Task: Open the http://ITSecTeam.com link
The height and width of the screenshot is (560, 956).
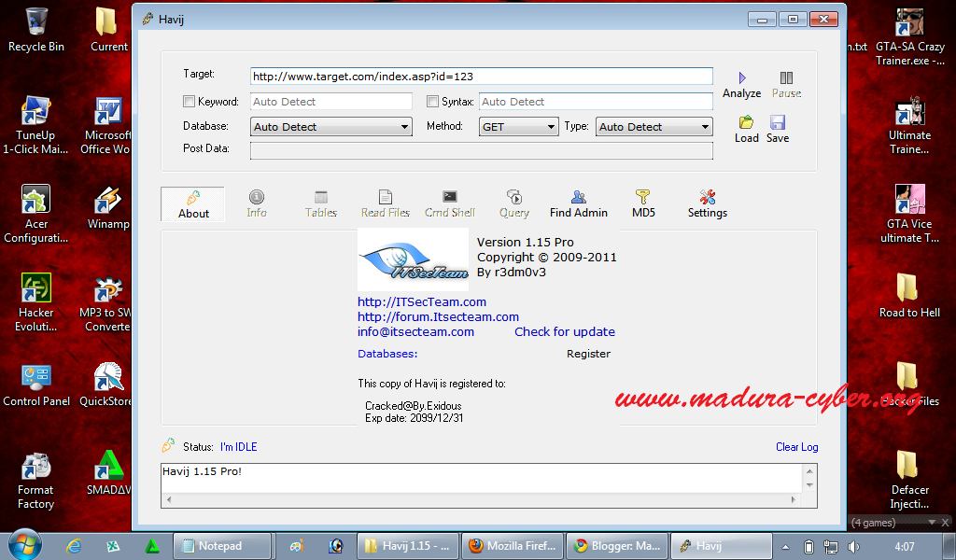Action: click(422, 301)
